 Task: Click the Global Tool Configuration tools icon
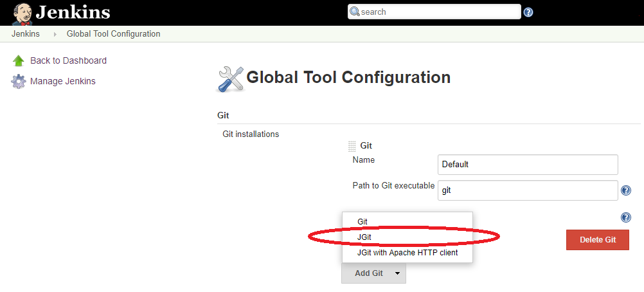(230, 79)
